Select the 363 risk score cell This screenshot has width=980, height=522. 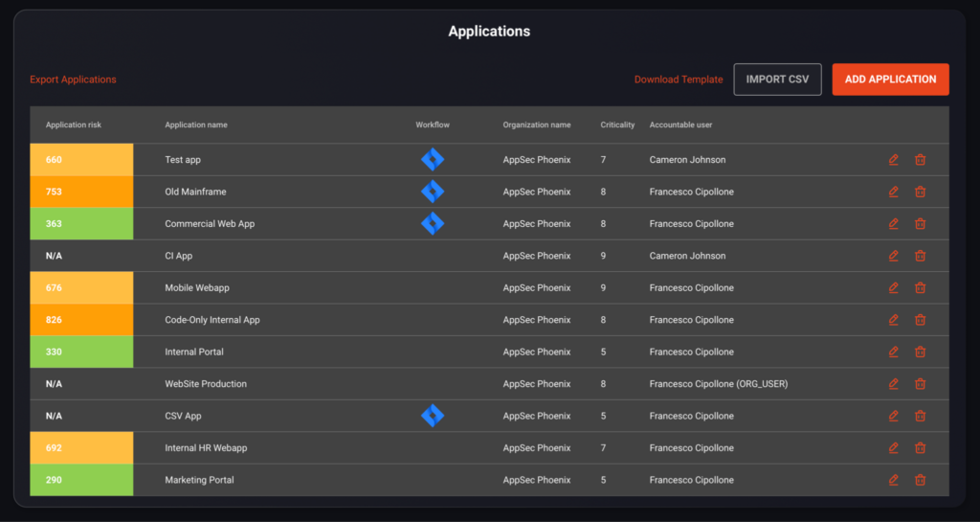81,223
